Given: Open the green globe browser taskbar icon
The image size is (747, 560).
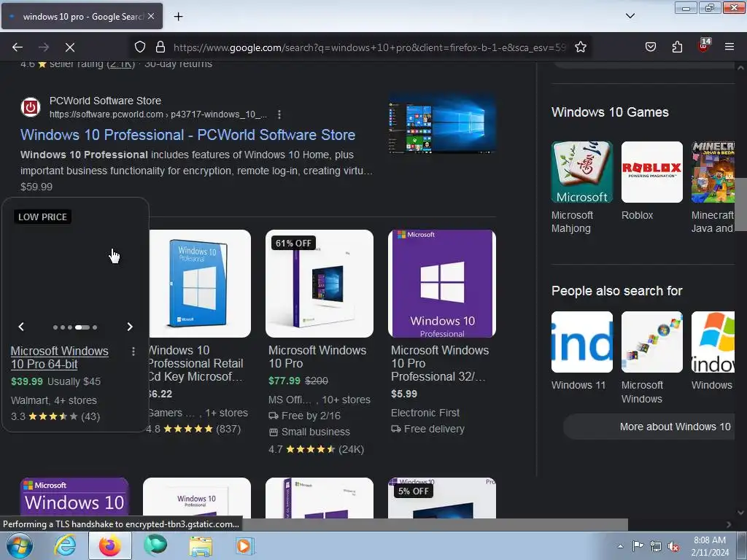Looking at the screenshot, I should [155, 545].
